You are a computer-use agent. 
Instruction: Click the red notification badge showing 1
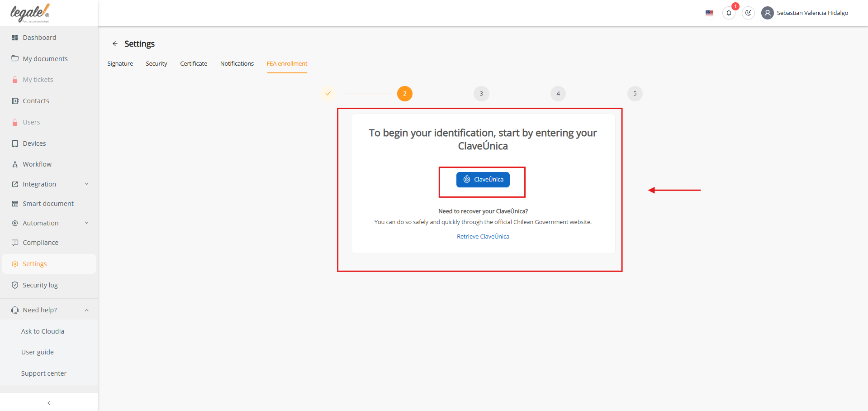pos(735,6)
